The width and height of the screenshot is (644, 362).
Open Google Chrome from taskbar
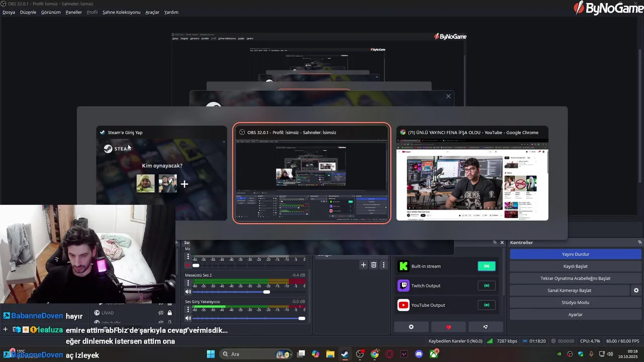pos(375,354)
